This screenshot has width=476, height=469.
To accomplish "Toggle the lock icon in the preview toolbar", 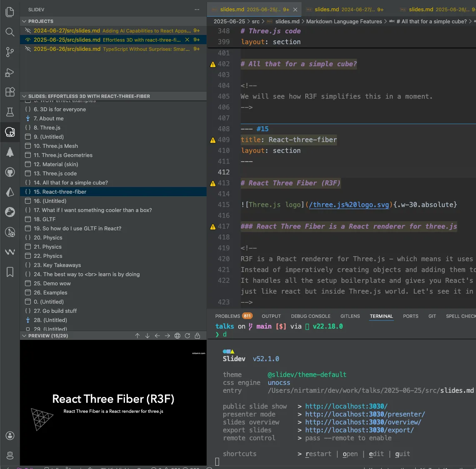I will point(197,335).
